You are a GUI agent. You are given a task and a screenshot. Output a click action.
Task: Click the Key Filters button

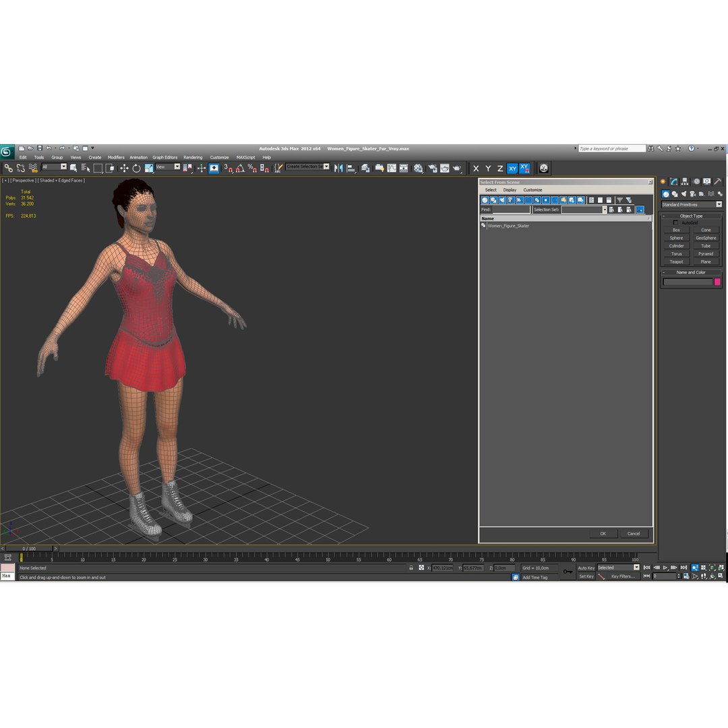click(x=623, y=576)
